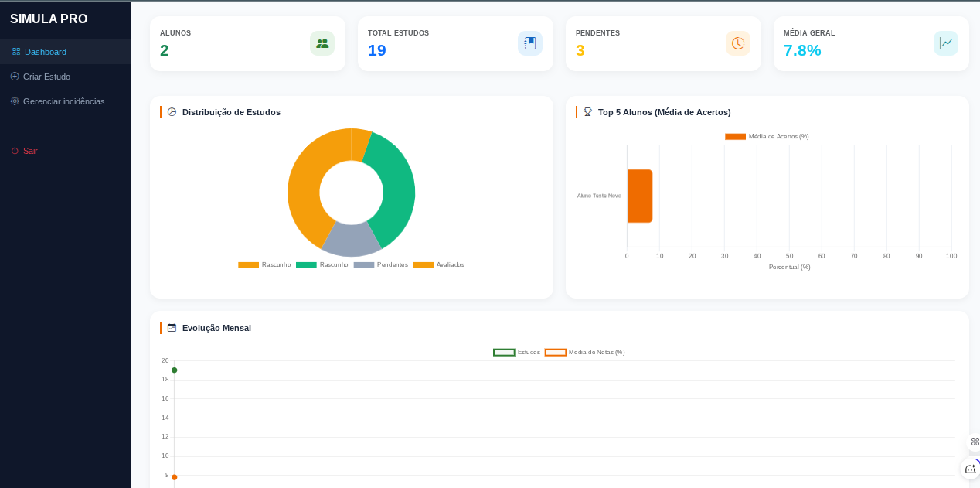Click the calendar icon beside Evolução Mensal
The width and height of the screenshot is (980, 488).
click(172, 328)
